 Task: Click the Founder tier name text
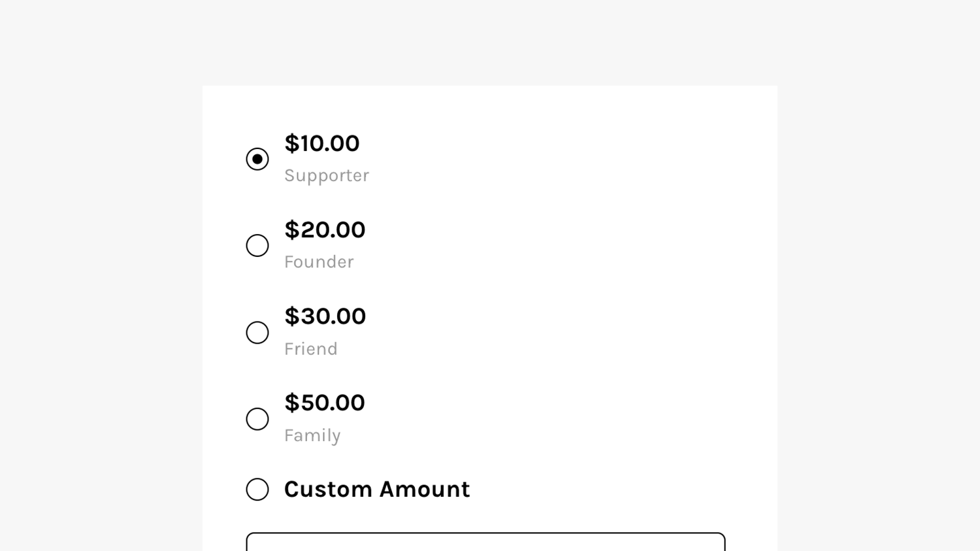tap(319, 262)
